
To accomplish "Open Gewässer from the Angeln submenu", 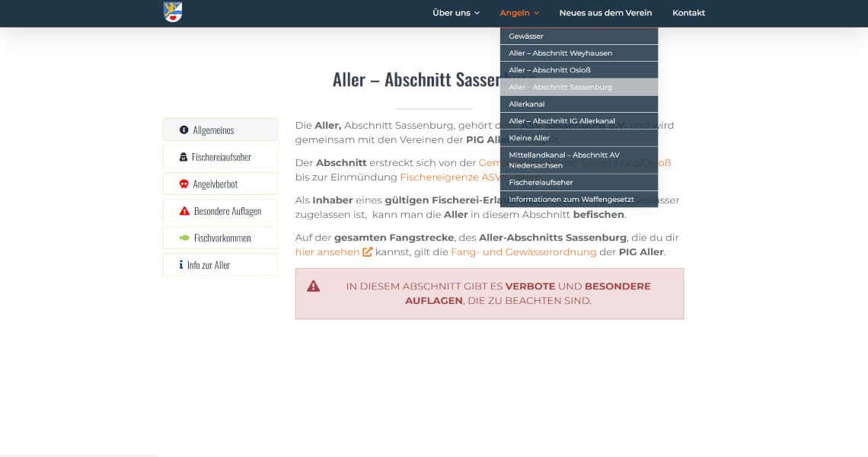I will 525,36.
